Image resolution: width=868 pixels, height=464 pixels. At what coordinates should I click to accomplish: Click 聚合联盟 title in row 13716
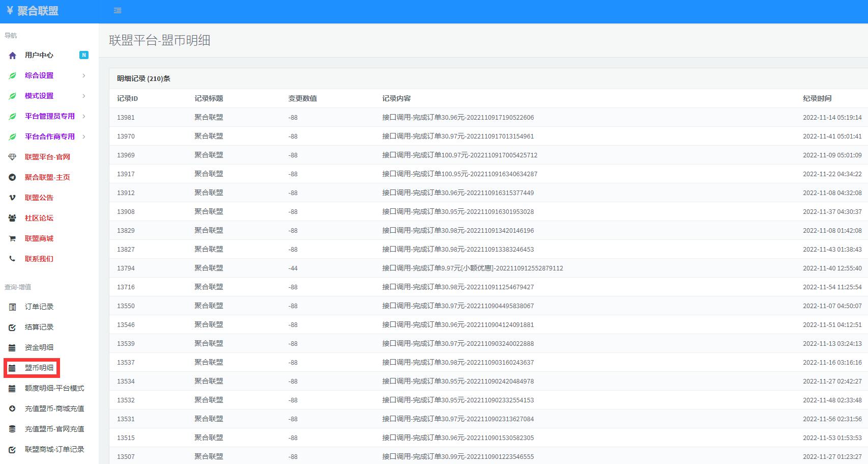click(209, 287)
